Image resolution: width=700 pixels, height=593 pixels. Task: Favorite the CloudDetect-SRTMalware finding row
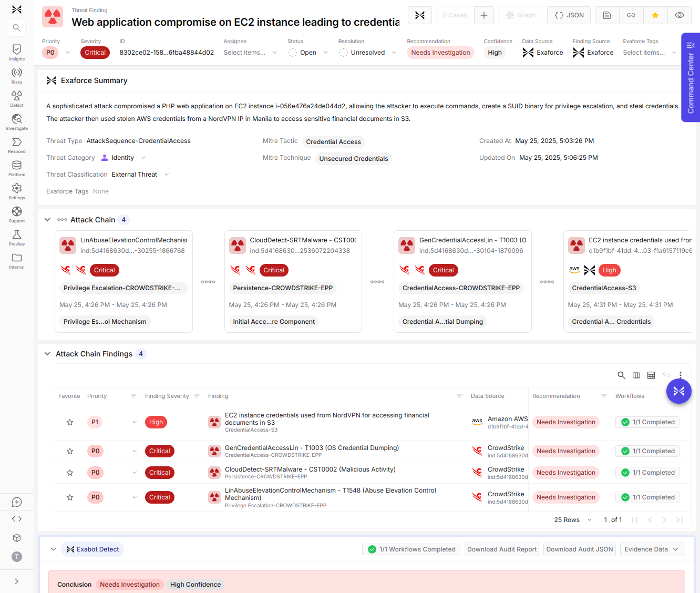coord(70,473)
